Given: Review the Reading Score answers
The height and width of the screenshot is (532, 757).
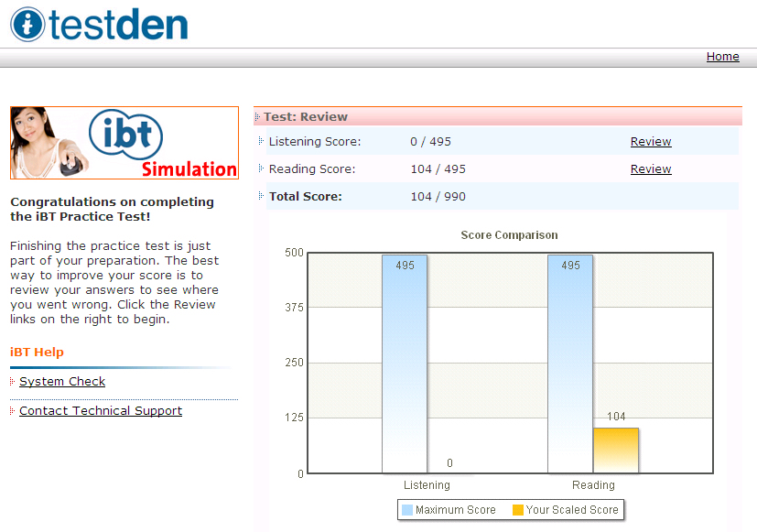Looking at the screenshot, I should coord(651,169).
